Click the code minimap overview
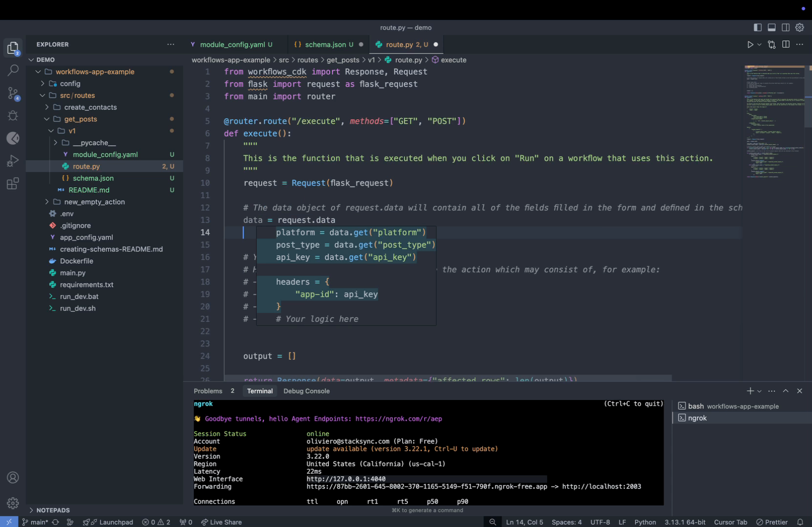The height and width of the screenshot is (527, 812). click(774, 122)
